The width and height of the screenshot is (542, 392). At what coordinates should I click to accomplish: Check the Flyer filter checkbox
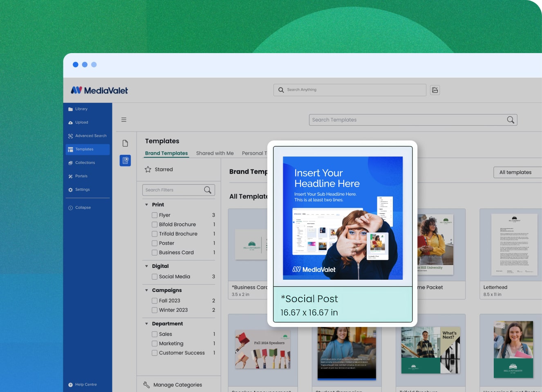[155, 215]
